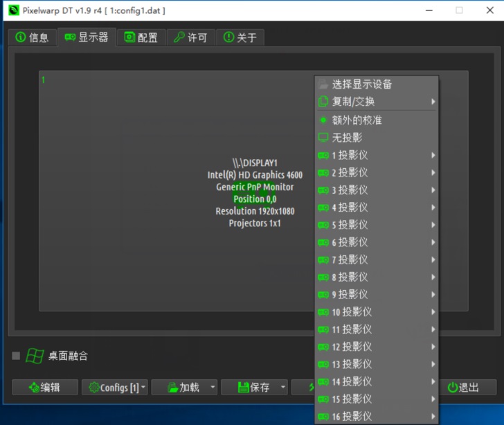The image size is (504, 425).
Task: Click projector icon for 15 投影仪
Action: (x=323, y=399)
